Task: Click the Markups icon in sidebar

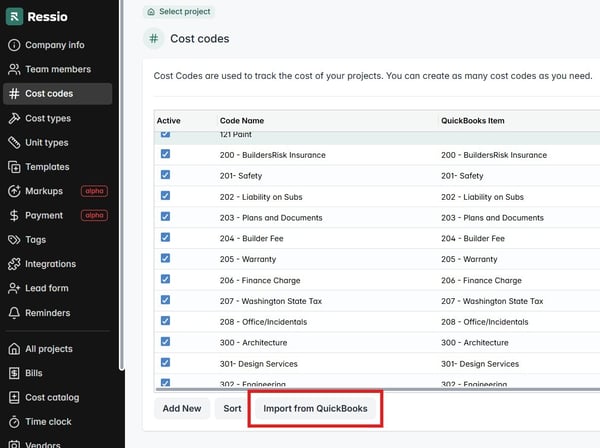Action: [14, 191]
